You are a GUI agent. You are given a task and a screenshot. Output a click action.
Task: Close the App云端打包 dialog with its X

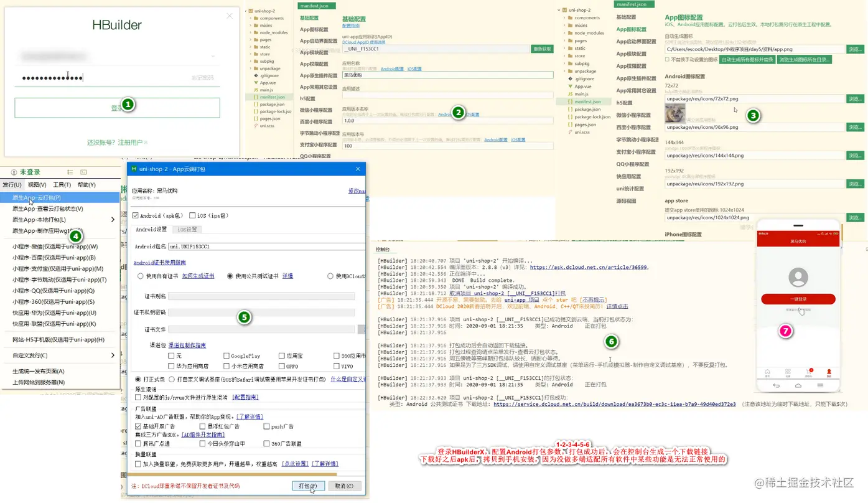(x=358, y=169)
